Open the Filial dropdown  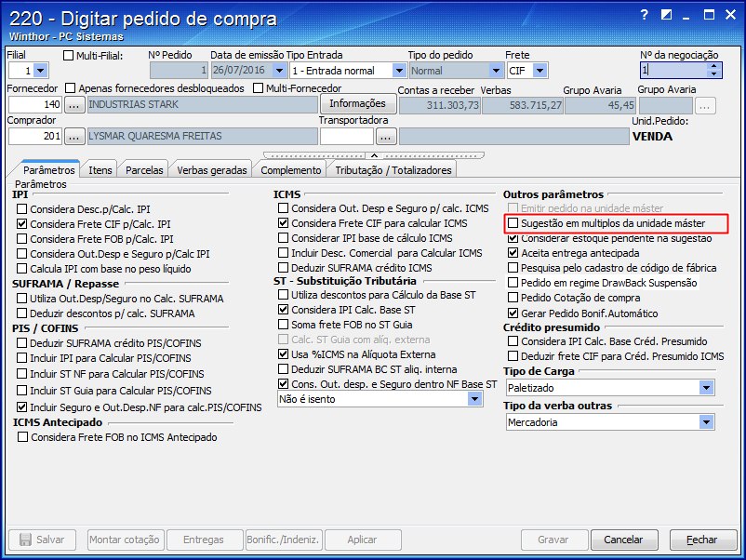(41, 71)
